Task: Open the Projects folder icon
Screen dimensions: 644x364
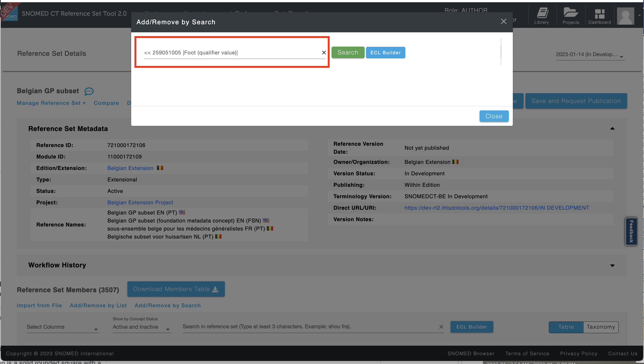Action: pyautogui.click(x=571, y=15)
